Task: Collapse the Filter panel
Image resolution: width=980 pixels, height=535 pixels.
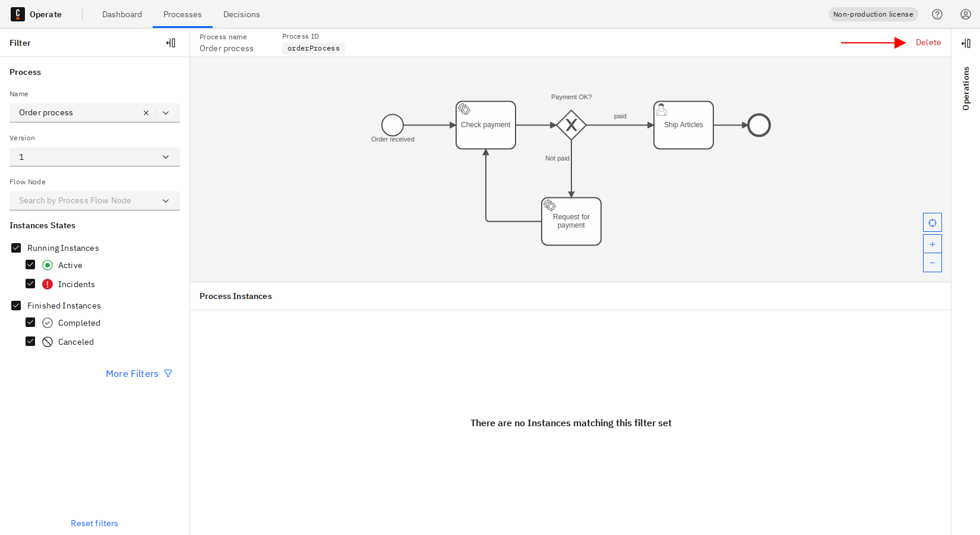Action: click(x=170, y=43)
